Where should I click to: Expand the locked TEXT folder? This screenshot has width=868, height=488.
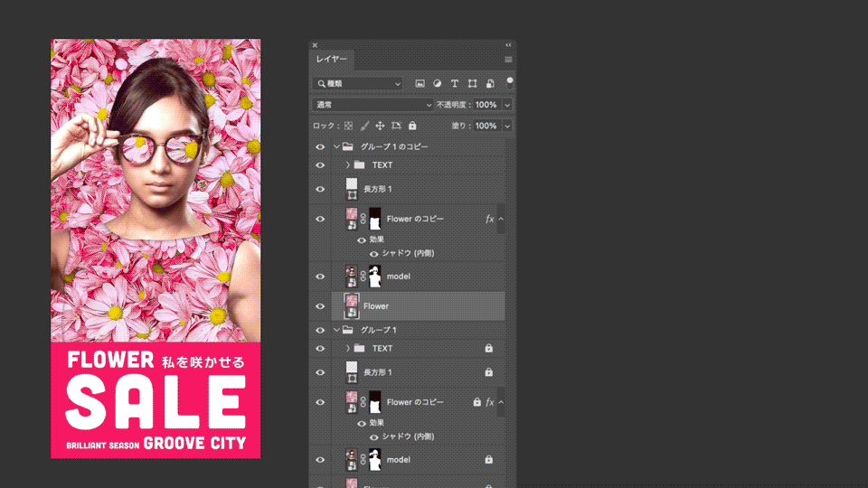[x=347, y=349]
